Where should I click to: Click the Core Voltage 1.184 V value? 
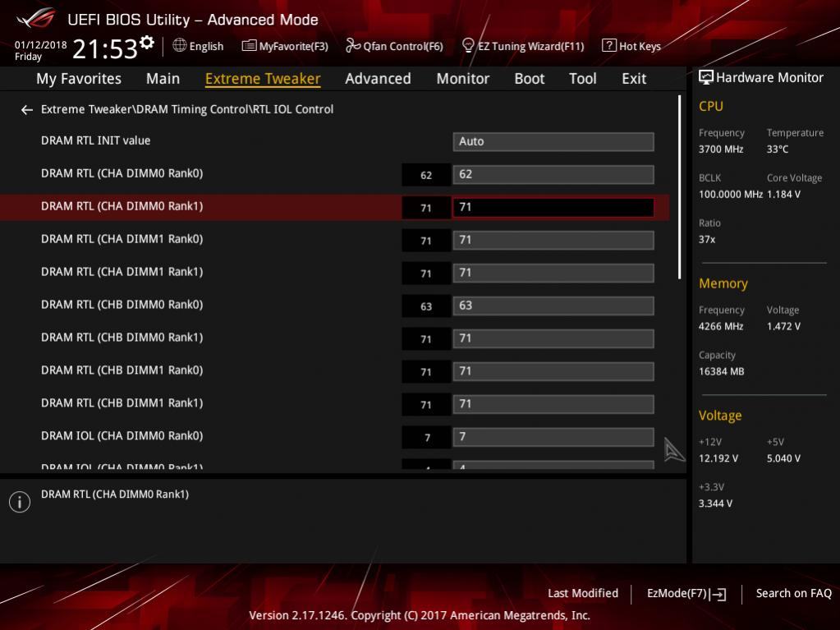point(783,195)
